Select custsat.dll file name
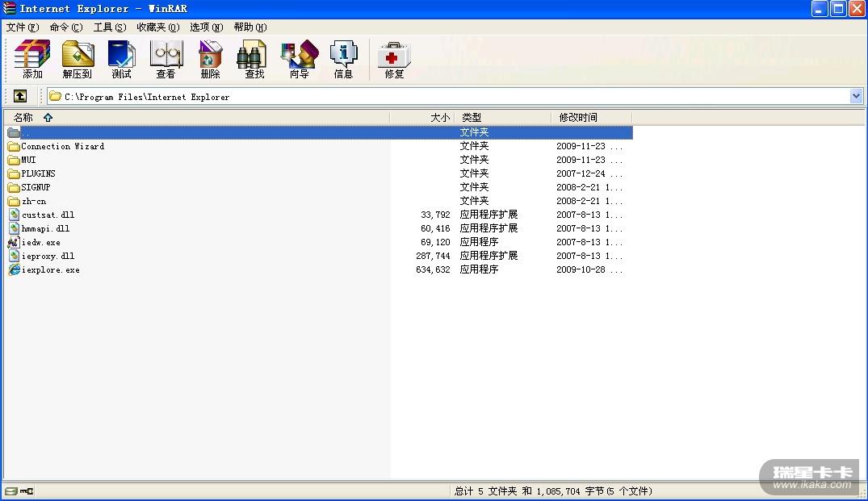Image resolution: width=868 pixels, height=501 pixels. pos(48,215)
